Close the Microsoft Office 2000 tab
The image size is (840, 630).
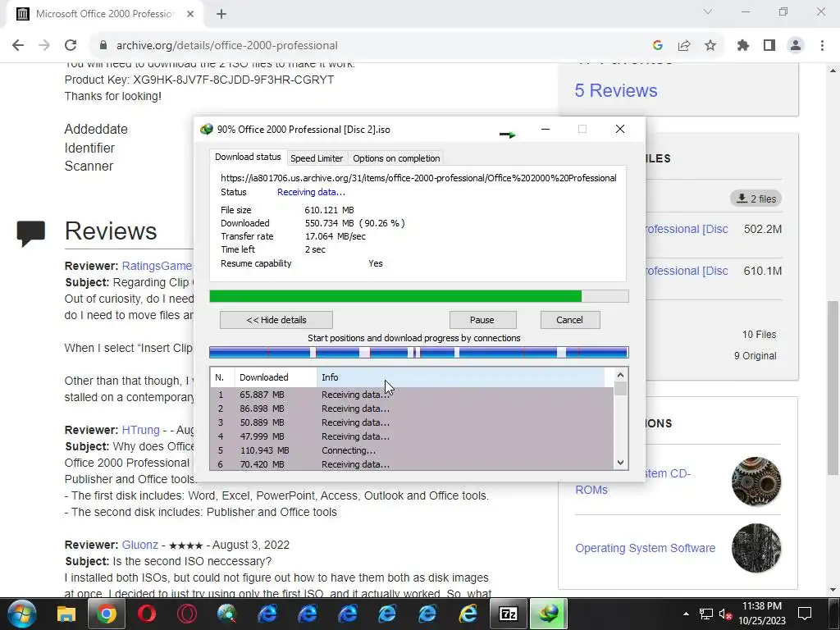tap(190, 15)
